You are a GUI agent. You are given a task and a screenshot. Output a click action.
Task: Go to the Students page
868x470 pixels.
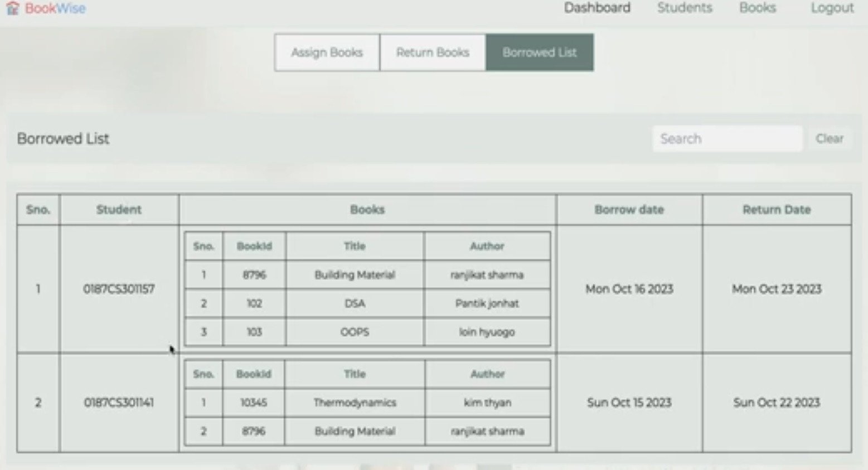685,8
